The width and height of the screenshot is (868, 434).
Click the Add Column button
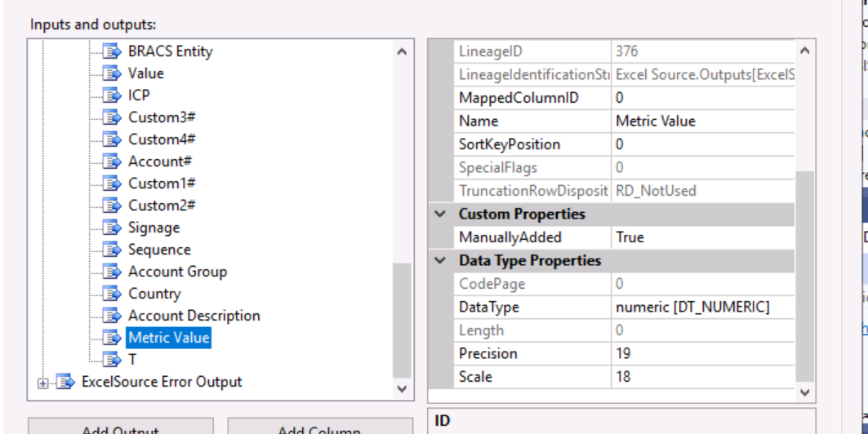(319, 427)
